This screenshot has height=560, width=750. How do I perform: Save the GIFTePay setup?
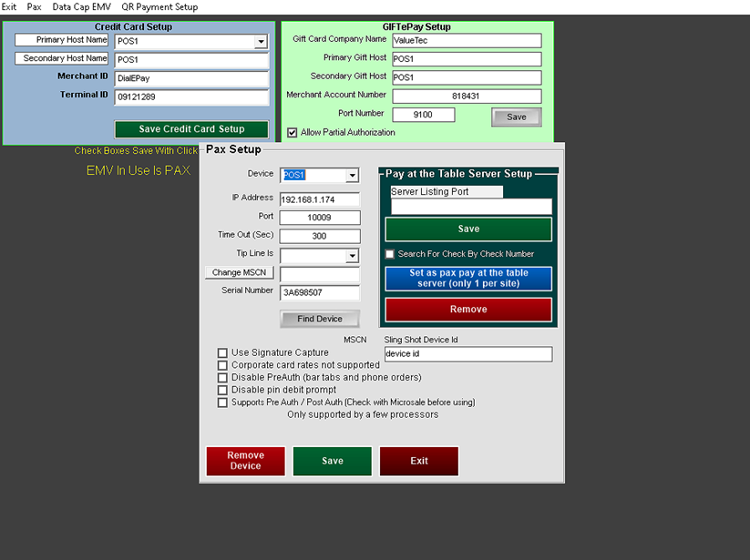point(516,117)
